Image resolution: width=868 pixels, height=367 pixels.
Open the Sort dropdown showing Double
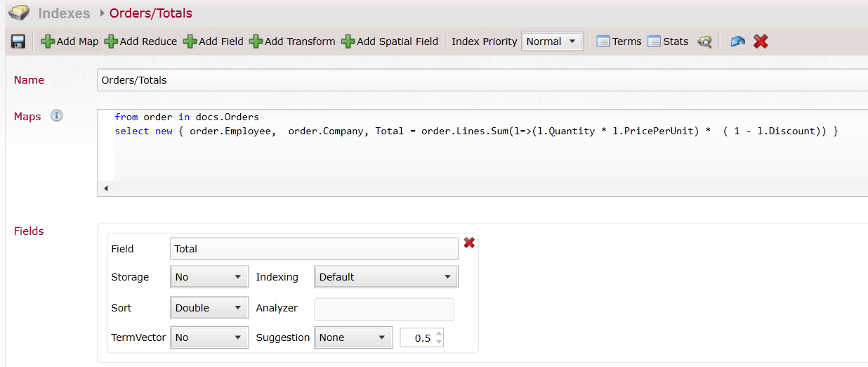click(x=209, y=308)
